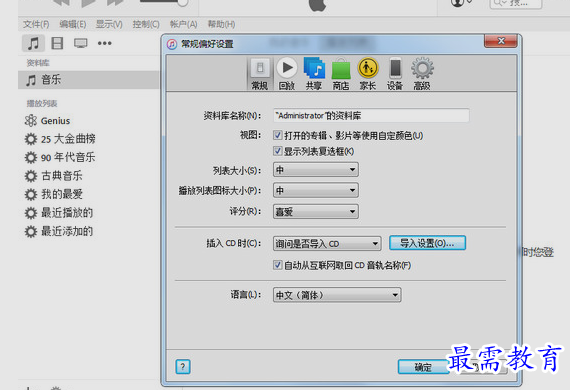
Task: Select the Movies filmstrip icon
Action: (57, 43)
